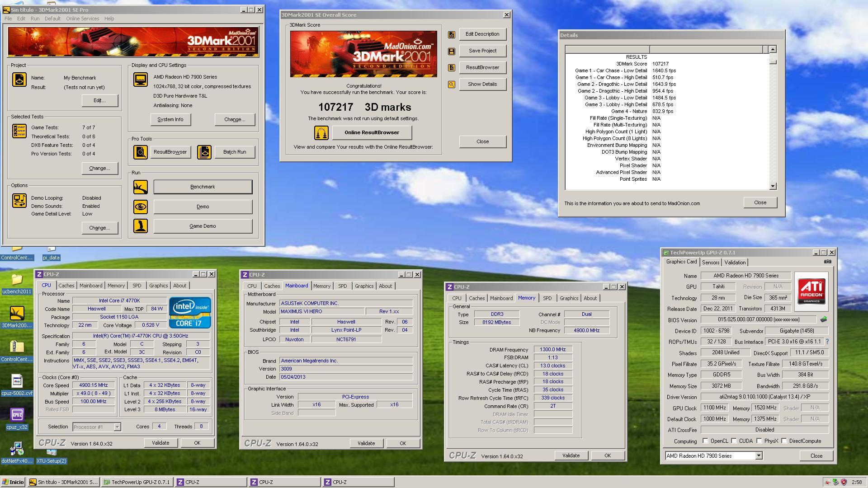Click the GPU-Z BIOS save chip icon
Image resolution: width=868 pixels, height=488 pixels.
(824, 319)
